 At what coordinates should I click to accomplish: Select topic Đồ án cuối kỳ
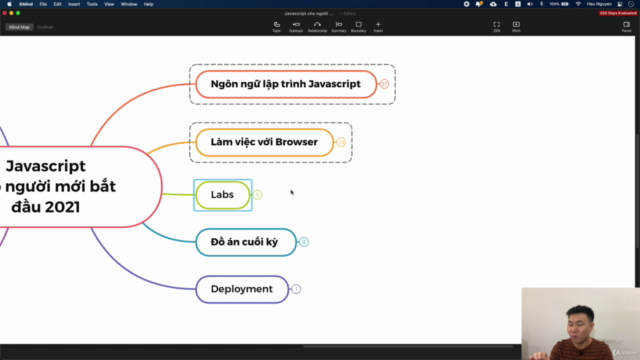(x=246, y=242)
